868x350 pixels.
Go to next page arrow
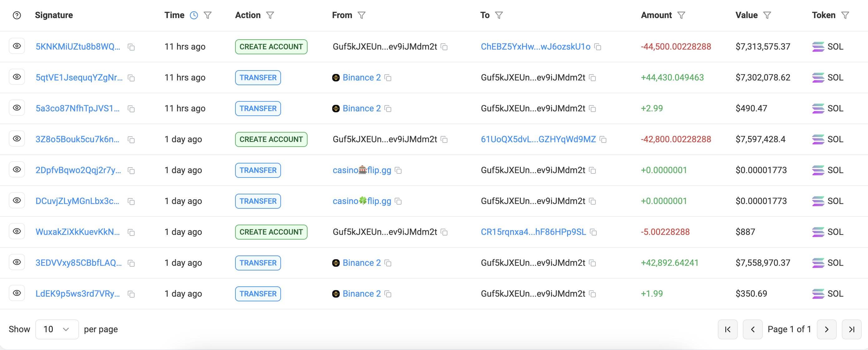(826, 329)
